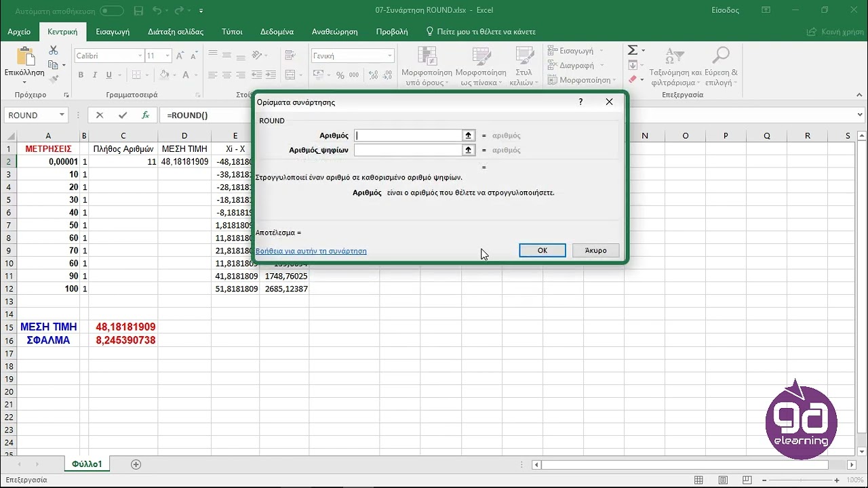868x488 pixels.
Task: Open the Calibri font name dropdown
Action: click(x=140, y=56)
